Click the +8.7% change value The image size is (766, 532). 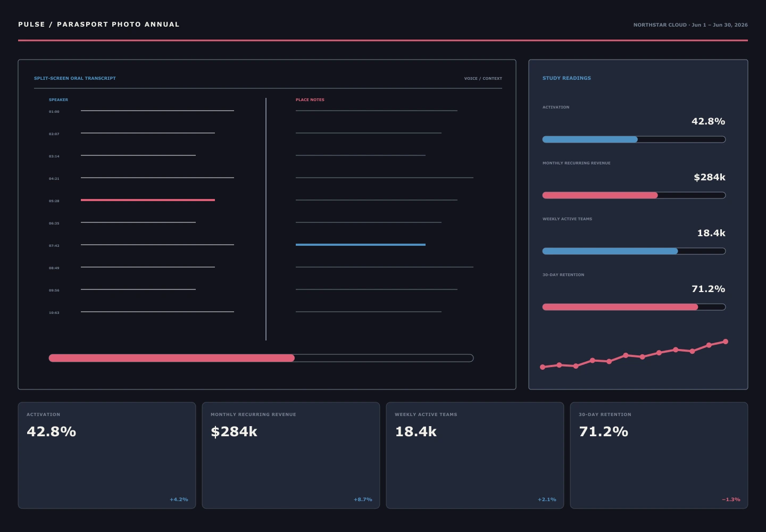[x=363, y=500]
